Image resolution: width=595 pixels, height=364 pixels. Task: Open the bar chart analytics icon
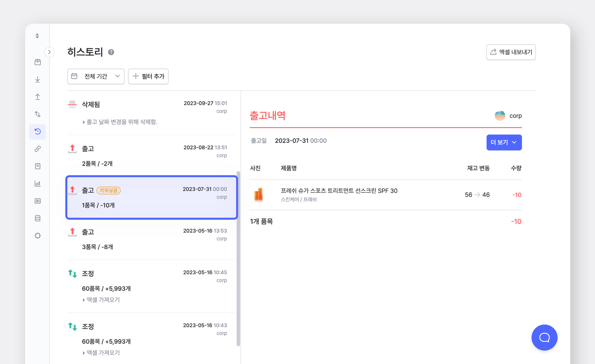[x=37, y=184]
